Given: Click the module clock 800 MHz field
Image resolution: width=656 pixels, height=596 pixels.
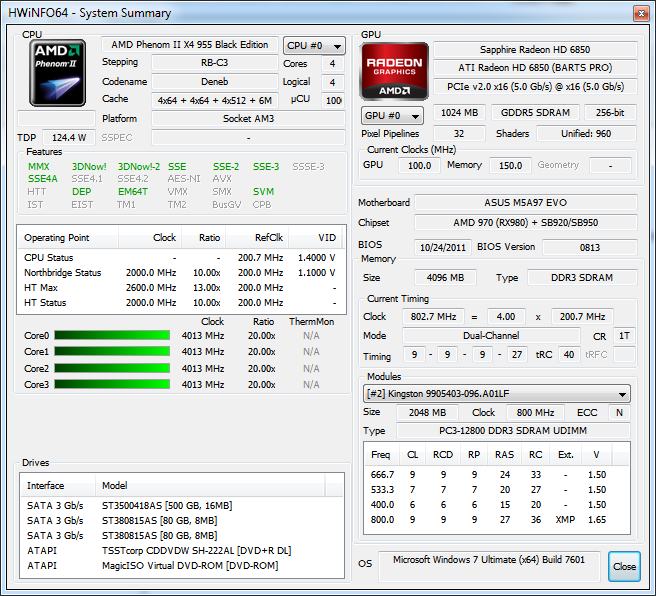Looking at the screenshot, I should click(535, 413).
